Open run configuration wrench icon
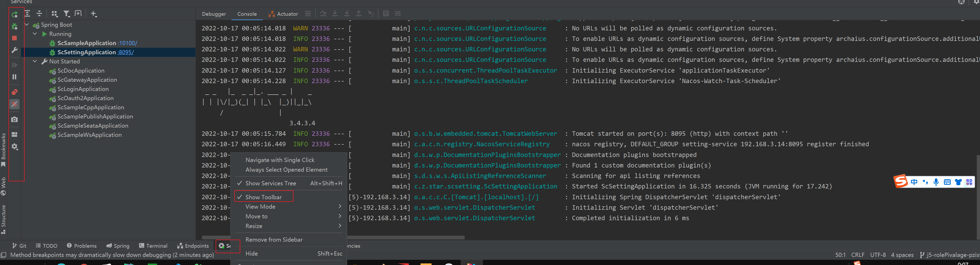 click(x=14, y=50)
